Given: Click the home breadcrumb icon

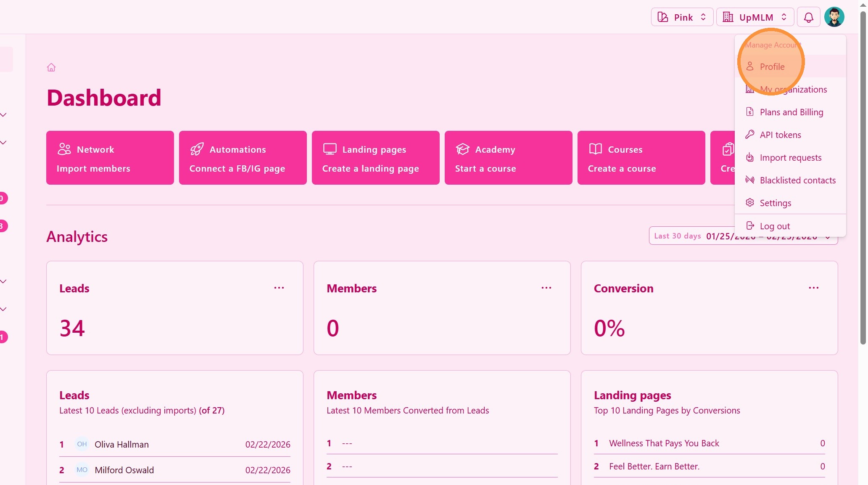Looking at the screenshot, I should (51, 67).
